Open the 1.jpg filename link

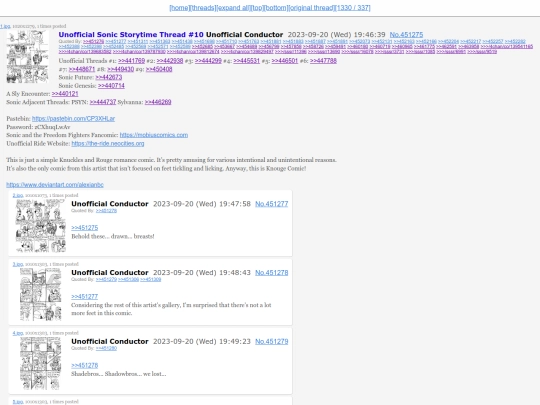click(x=5, y=26)
